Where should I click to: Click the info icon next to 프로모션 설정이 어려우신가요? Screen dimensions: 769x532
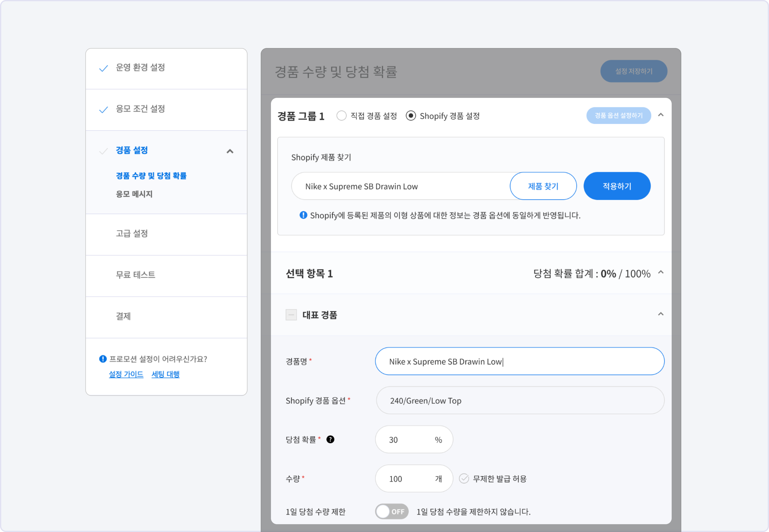103,359
